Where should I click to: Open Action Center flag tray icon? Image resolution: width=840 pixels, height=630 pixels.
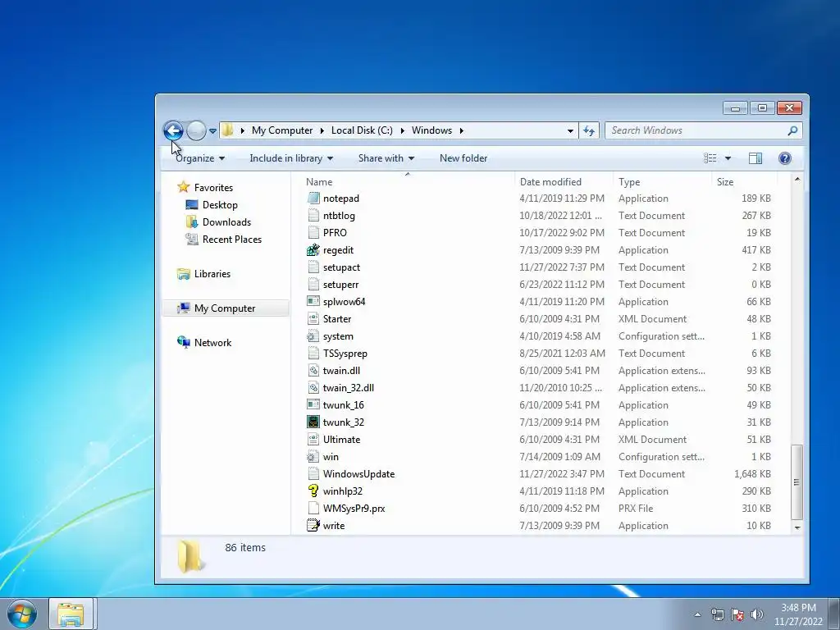[737, 614]
